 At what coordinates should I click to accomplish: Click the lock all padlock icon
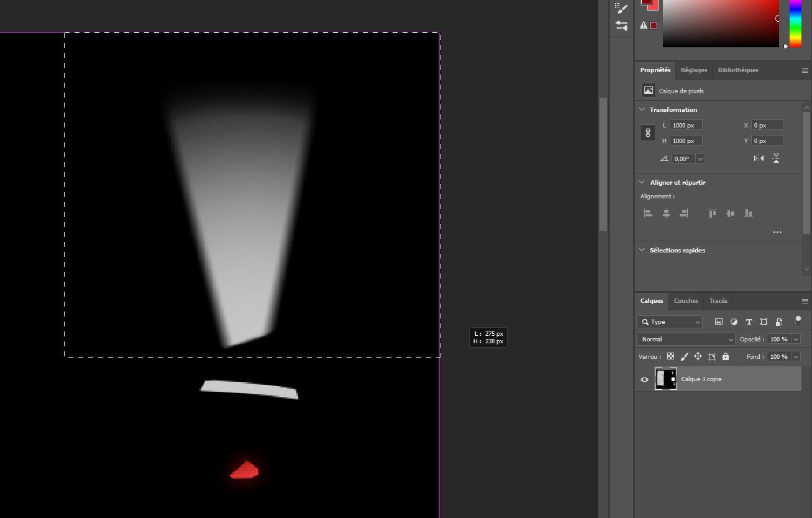pyautogui.click(x=725, y=357)
